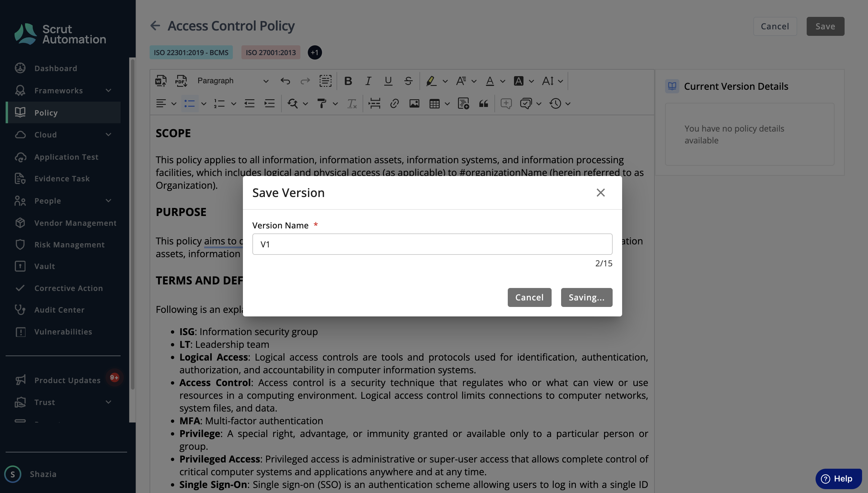
Task: Toggle block quote formatting
Action: point(483,104)
